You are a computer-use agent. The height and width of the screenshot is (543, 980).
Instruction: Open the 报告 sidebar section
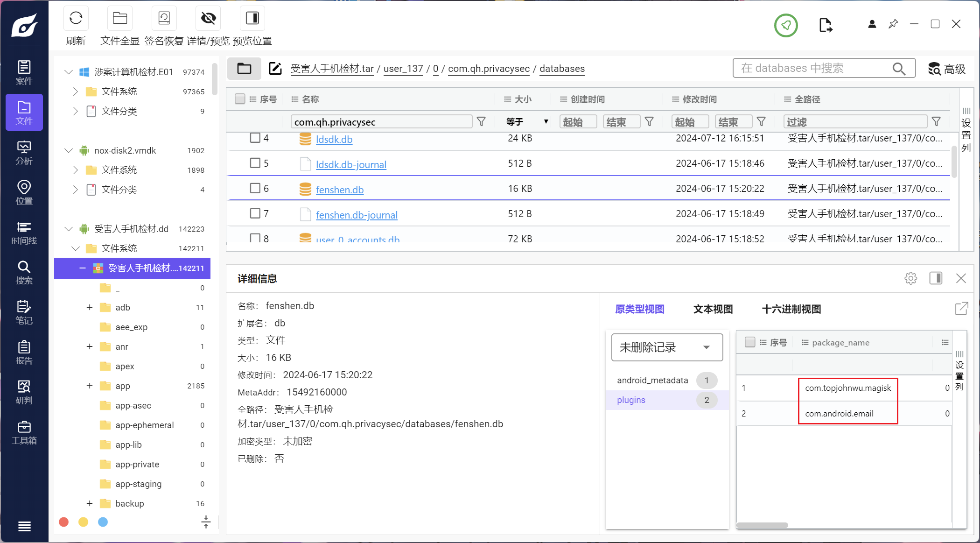[x=24, y=352]
